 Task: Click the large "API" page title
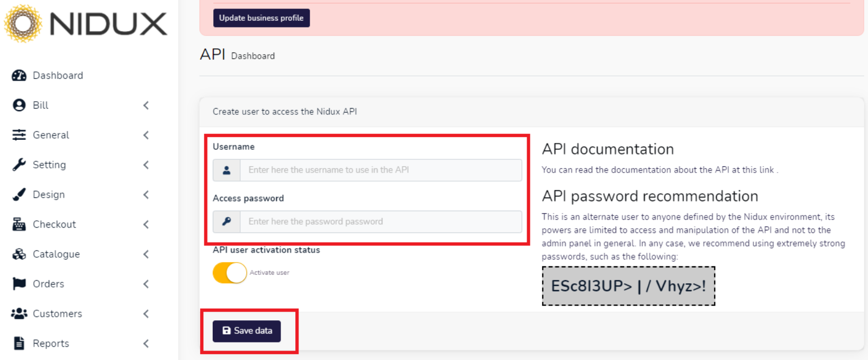tap(213, 55)
